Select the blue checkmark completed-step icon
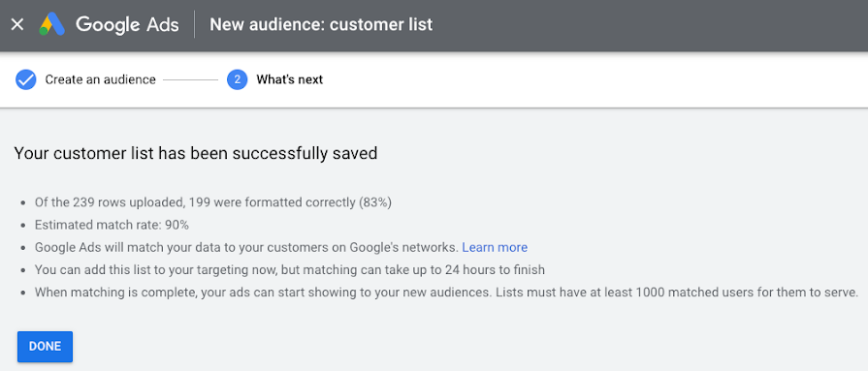 point(25,79)
